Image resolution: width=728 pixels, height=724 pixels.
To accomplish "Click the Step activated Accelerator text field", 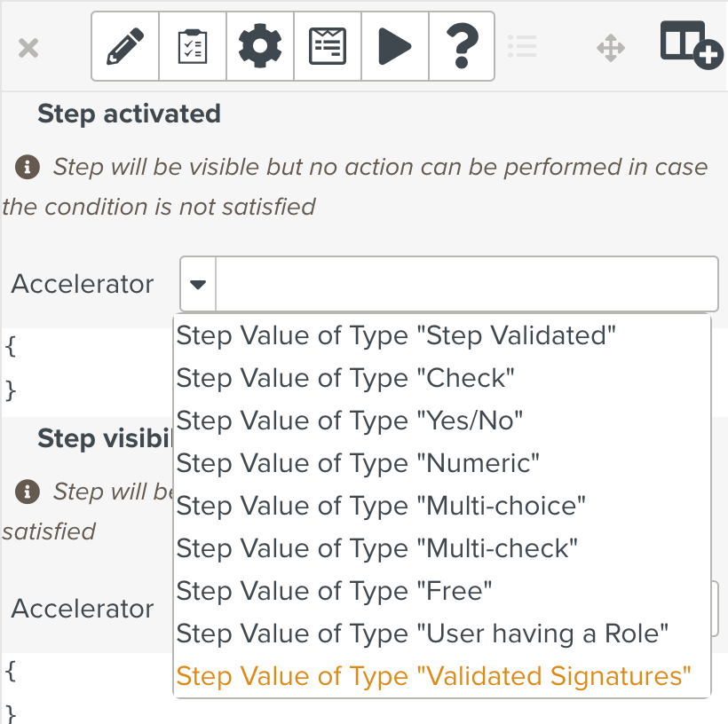I will [466, 284].
